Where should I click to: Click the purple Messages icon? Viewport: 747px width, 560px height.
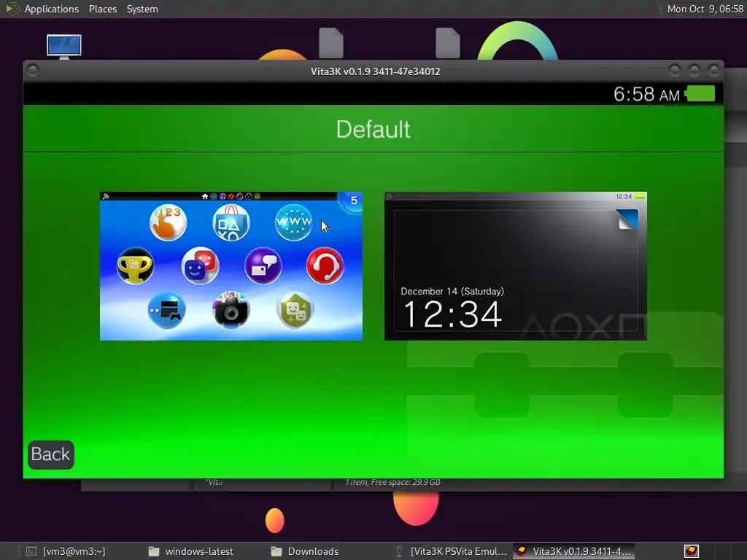pyautogui.click(x=263, y=265)
